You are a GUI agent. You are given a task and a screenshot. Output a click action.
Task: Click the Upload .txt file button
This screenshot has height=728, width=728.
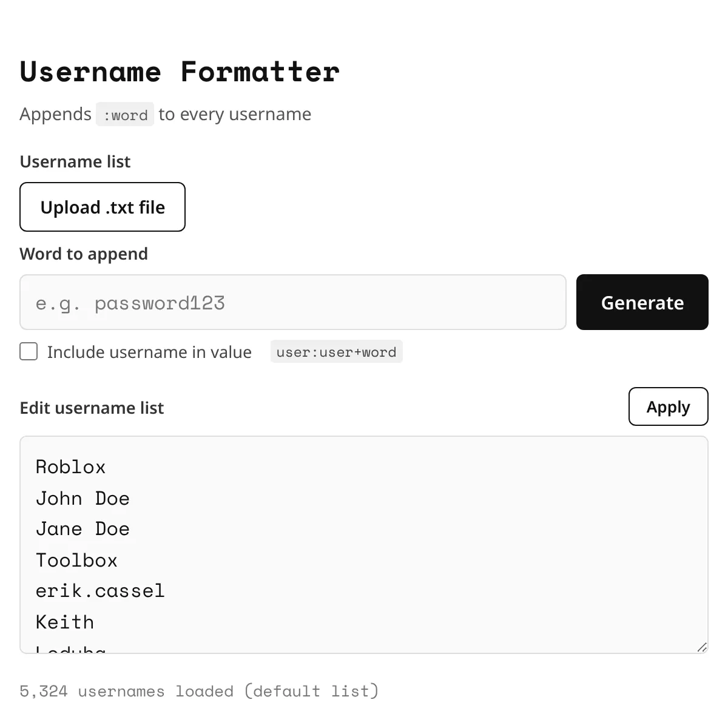[x=103, y=207]
